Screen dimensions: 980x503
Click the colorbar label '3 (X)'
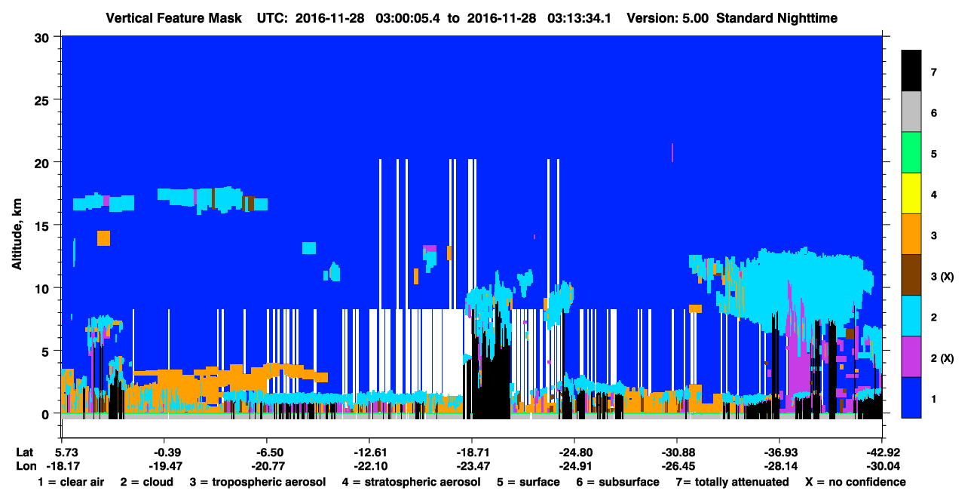(942, 276)
